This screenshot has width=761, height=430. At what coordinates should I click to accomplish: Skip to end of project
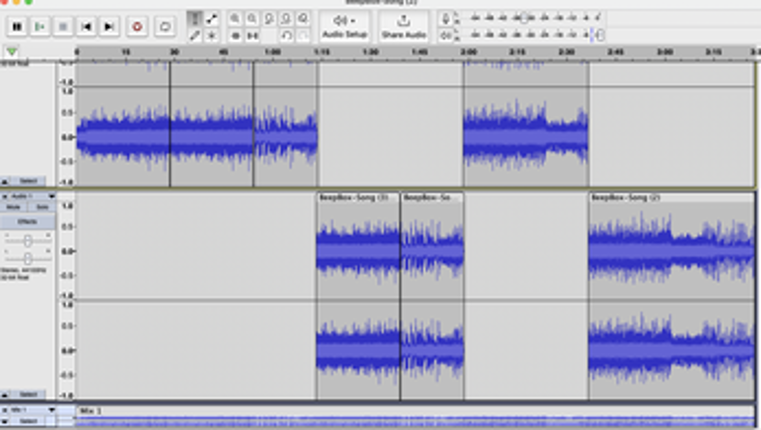coord(110,27)
